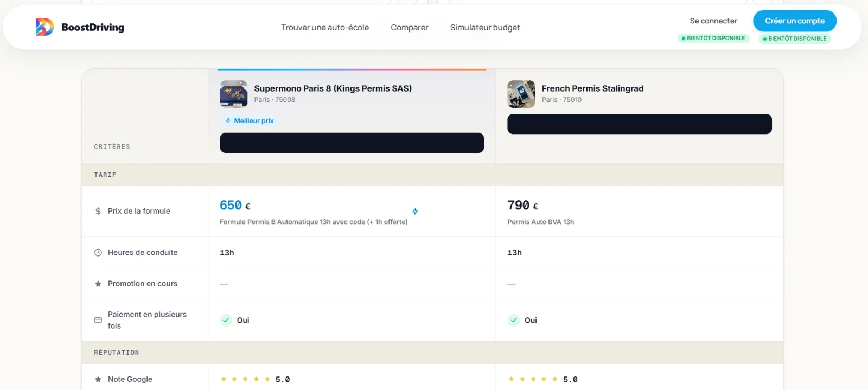The image size is (868, 390).
Task: Click the French Permis Stalingrad title
Action: pos(592,88)
